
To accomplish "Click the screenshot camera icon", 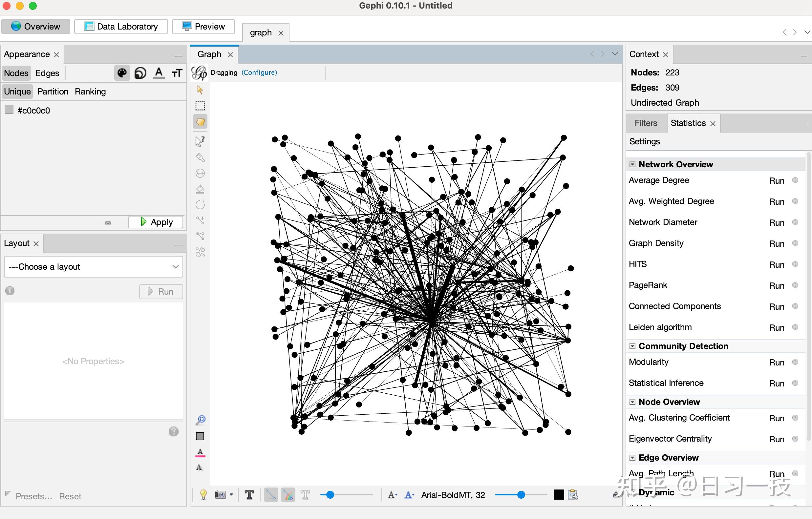I will (220, 495).
